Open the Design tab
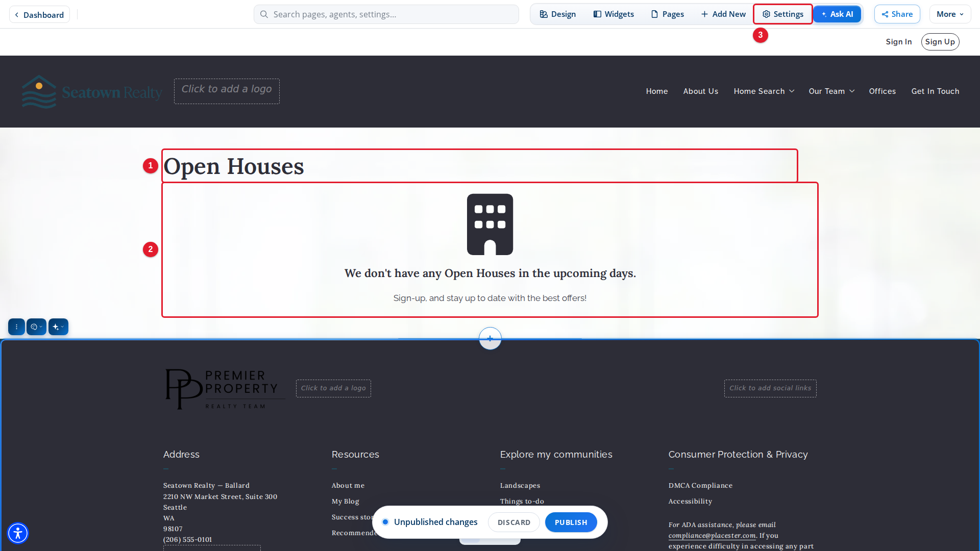 point(557,14)
